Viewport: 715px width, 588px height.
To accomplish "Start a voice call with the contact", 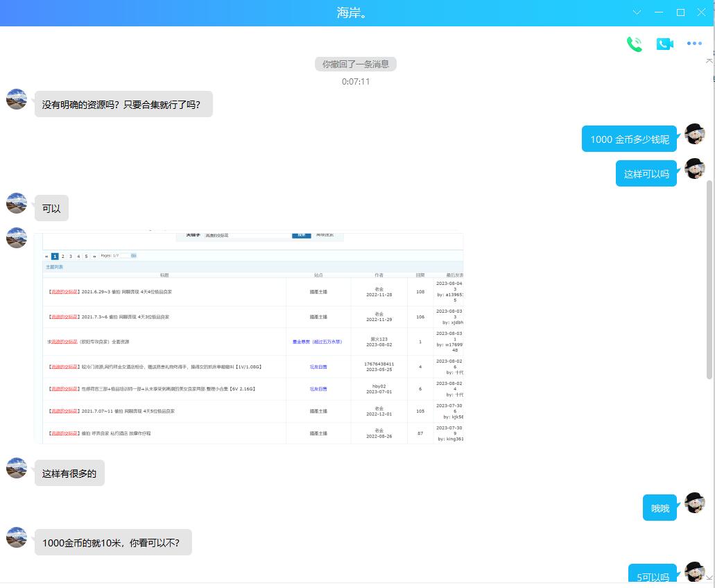I will [634, 44].
